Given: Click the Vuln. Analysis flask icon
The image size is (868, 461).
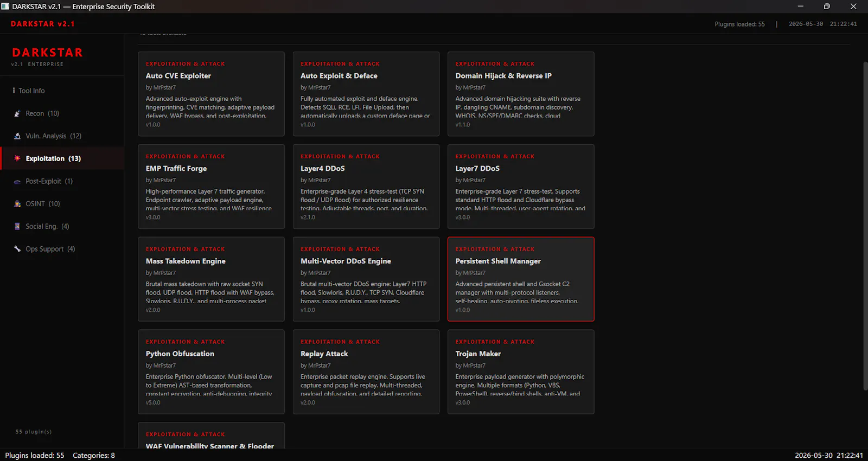Looking at the screenshot, I should coord(17,136).
